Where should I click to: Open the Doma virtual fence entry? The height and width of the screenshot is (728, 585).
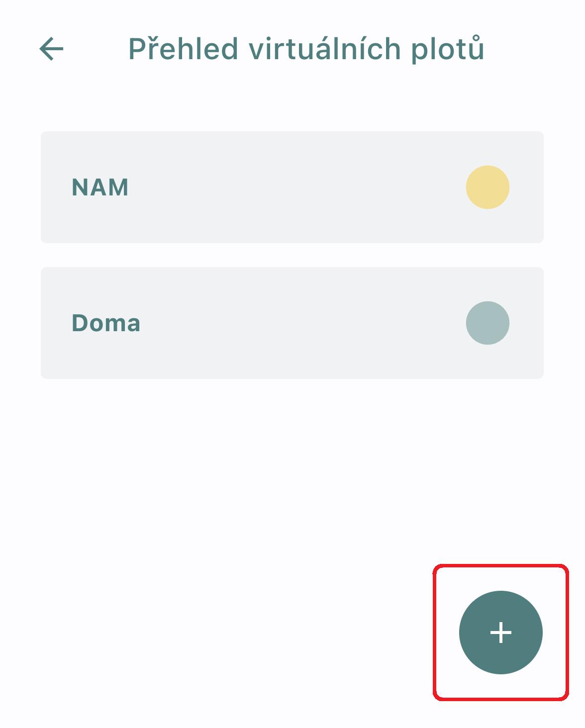(x=292, y=323)
